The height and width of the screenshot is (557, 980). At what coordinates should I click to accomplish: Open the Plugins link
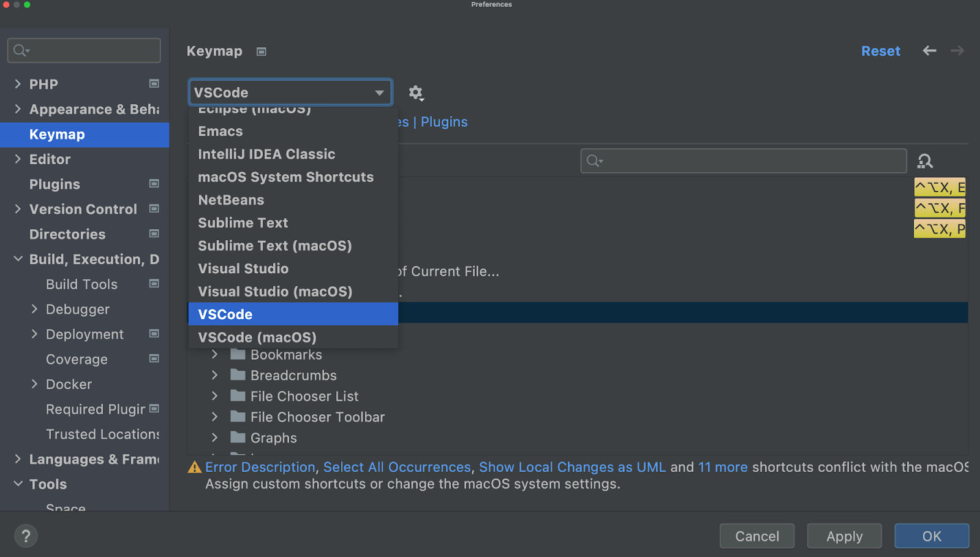(x=444, y=122)
